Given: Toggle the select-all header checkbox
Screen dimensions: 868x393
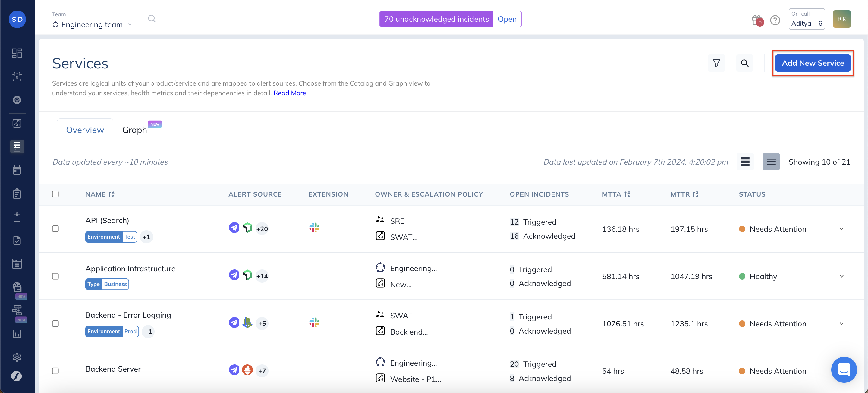Looking at the screenshot, I should pyautogui.click(x=55, y=194).
